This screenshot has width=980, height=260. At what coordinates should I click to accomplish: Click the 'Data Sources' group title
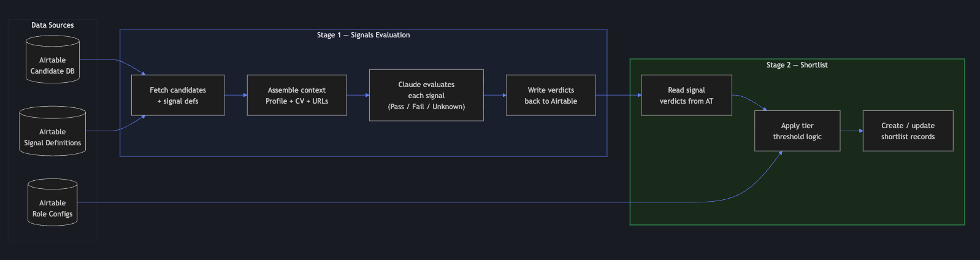click(53, 25)
